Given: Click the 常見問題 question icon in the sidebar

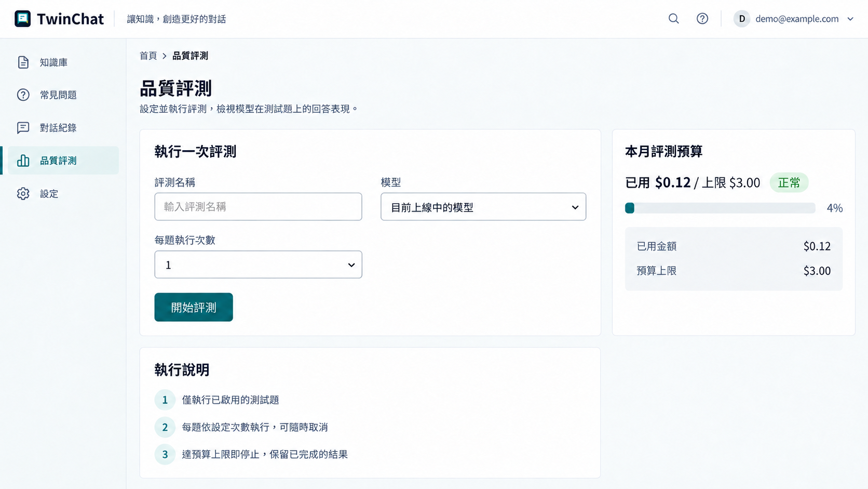Looking at the screenshot, I should [x=23, y=95].
